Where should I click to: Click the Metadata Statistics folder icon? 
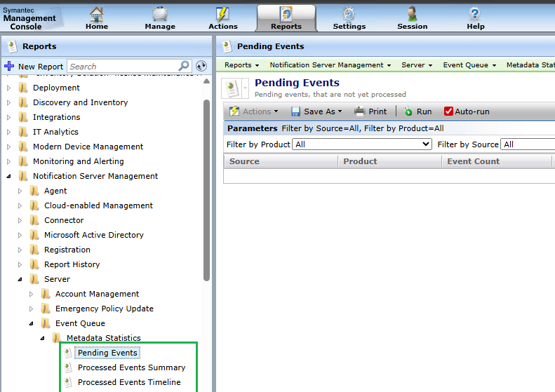click(57, 338)
